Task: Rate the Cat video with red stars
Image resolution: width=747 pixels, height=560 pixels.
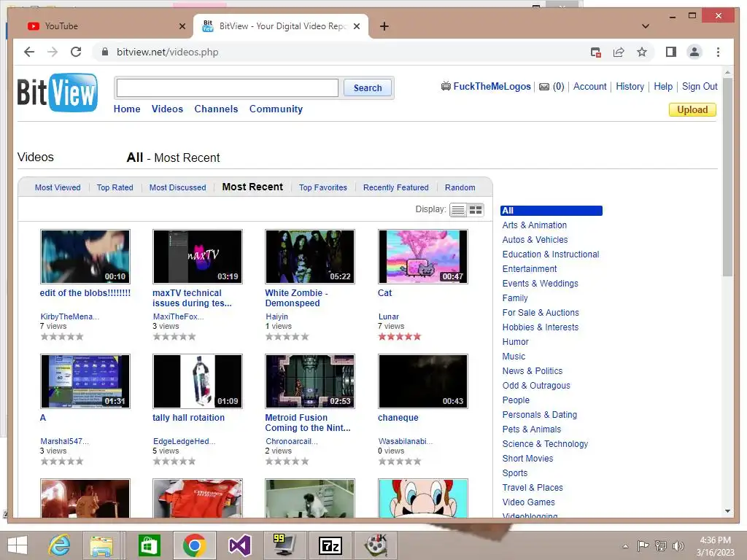Action: click(400, 337)
